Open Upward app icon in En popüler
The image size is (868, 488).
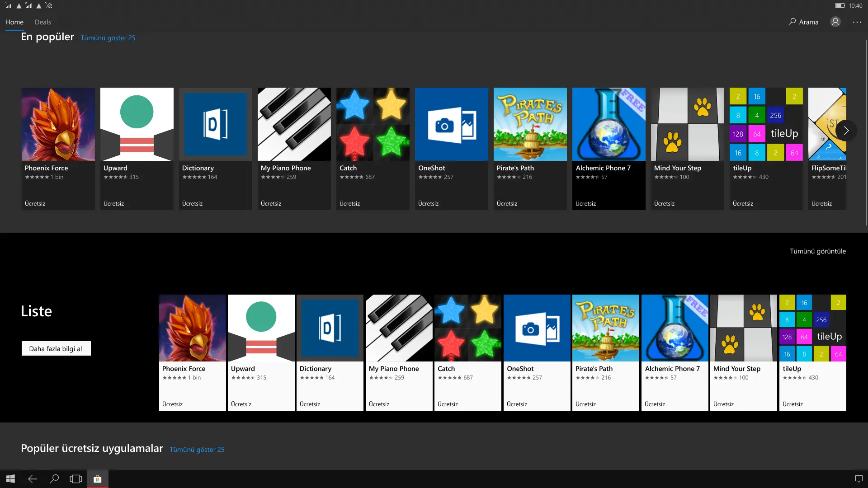coord(137,124)
